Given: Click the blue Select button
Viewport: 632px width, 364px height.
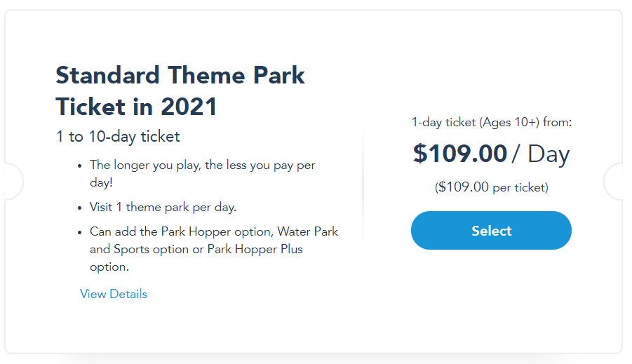Looking at the screenshot, I should (491, 231).
